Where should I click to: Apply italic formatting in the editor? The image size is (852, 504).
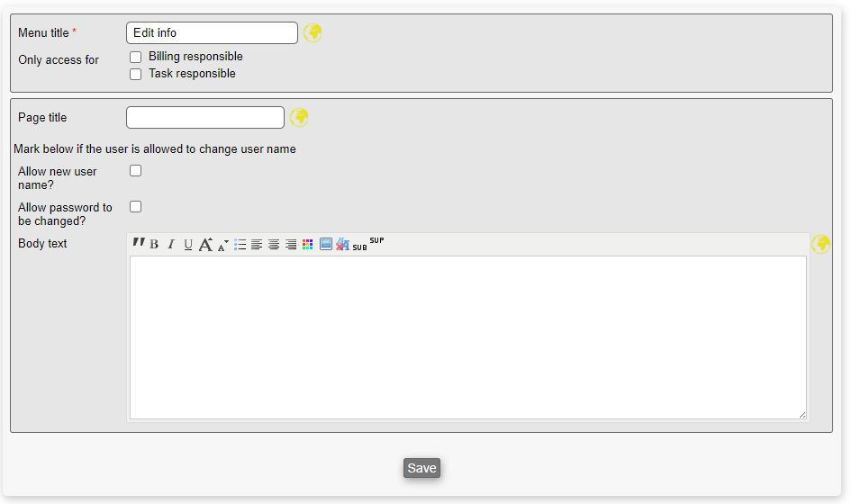(x=171, y=245)
